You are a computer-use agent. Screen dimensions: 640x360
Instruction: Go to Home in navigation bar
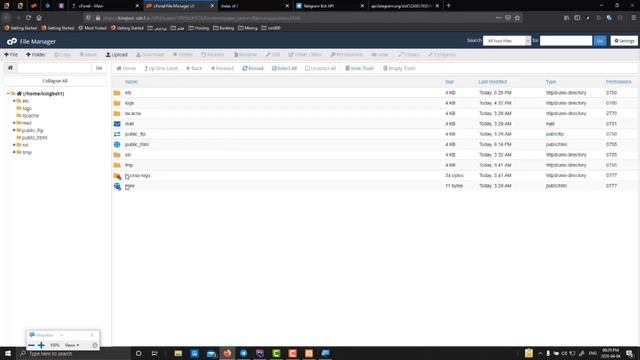click(126, 68)
